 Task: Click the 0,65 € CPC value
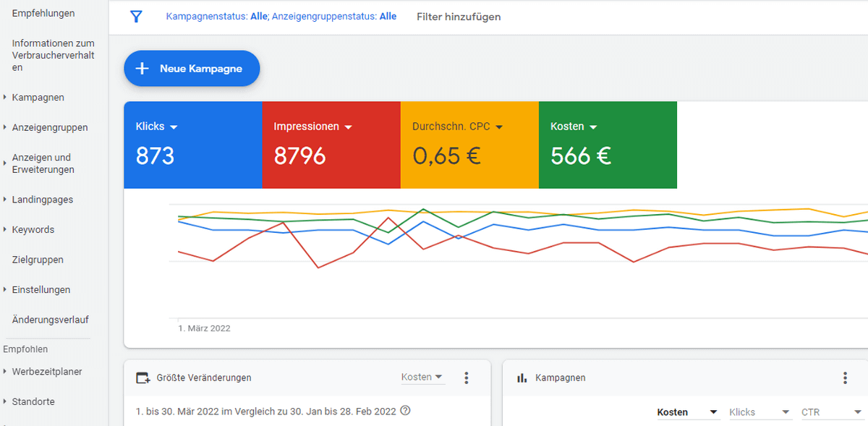point(446,156)
